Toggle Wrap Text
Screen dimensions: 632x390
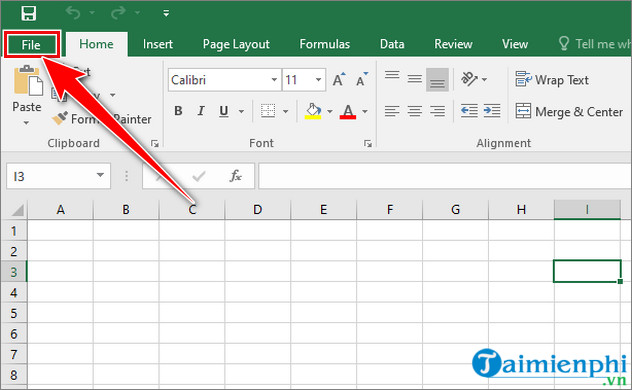(x=552, y=80)
